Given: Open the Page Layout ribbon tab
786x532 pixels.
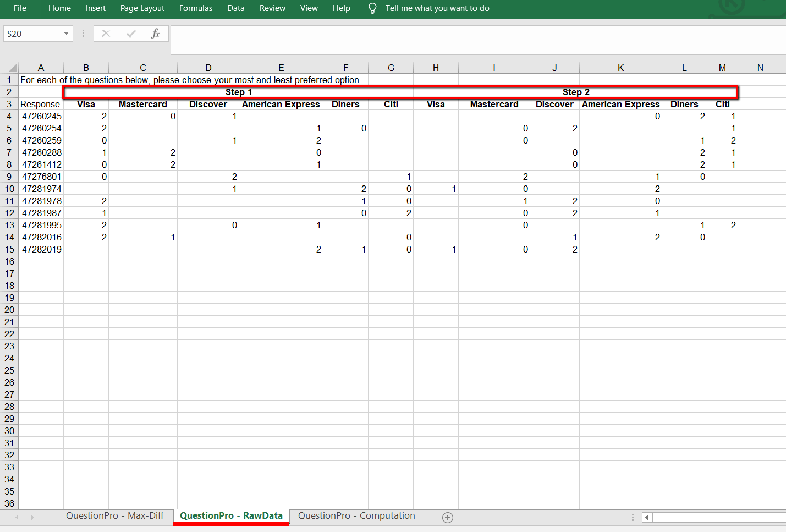Looking at the screenshot, I should pyautogui.click(x=142, y=8).
